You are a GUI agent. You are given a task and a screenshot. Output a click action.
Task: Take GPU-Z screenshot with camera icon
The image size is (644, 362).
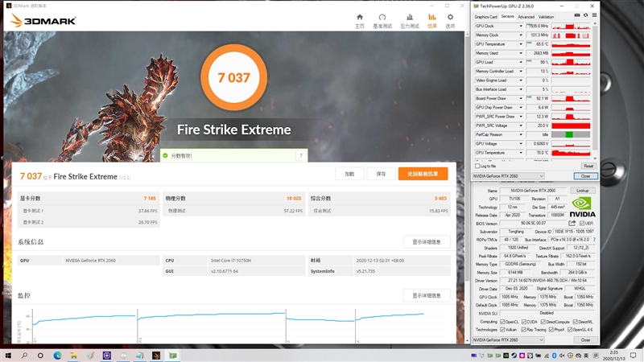(577, 15)
